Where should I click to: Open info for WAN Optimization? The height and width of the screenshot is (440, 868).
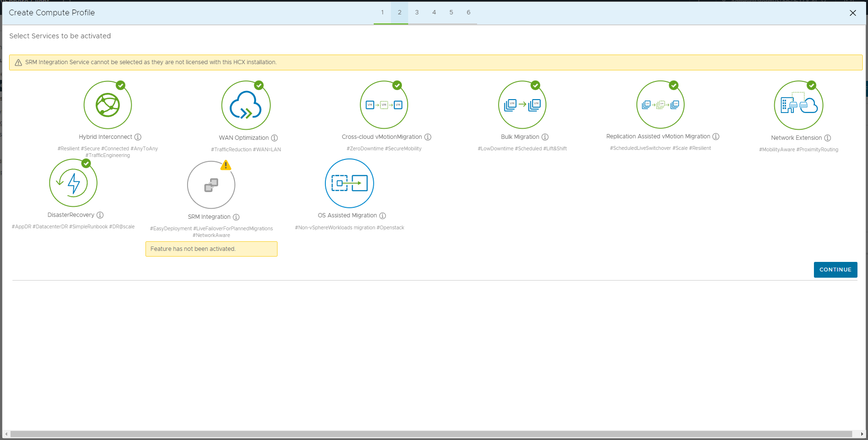coord(275,138)
